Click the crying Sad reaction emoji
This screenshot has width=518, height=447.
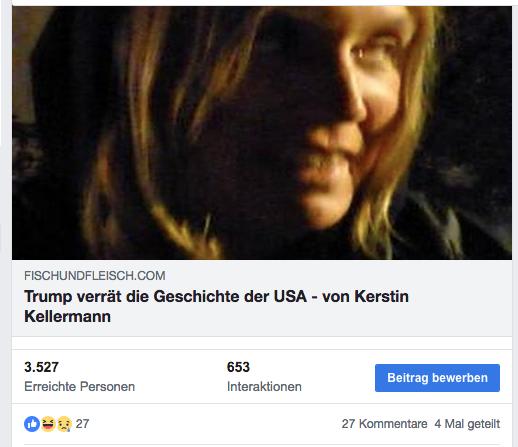pyautogui.click(x=64, y=424)
